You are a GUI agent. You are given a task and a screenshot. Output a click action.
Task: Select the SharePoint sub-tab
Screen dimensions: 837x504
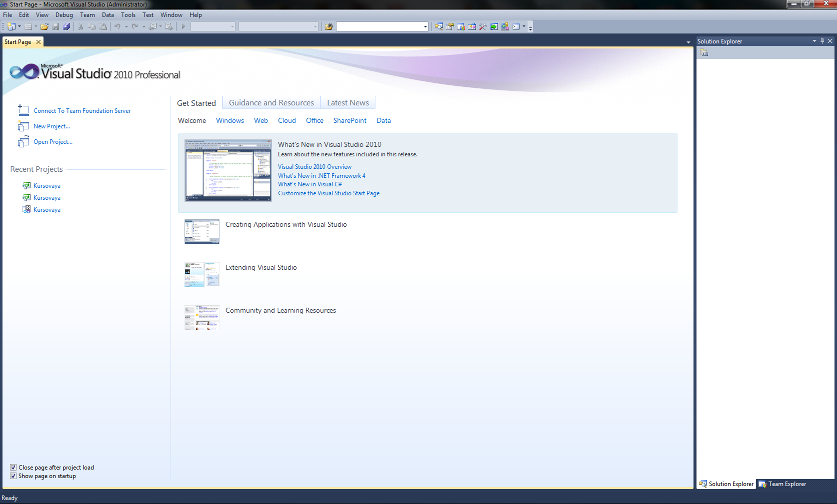click(350, 121)
